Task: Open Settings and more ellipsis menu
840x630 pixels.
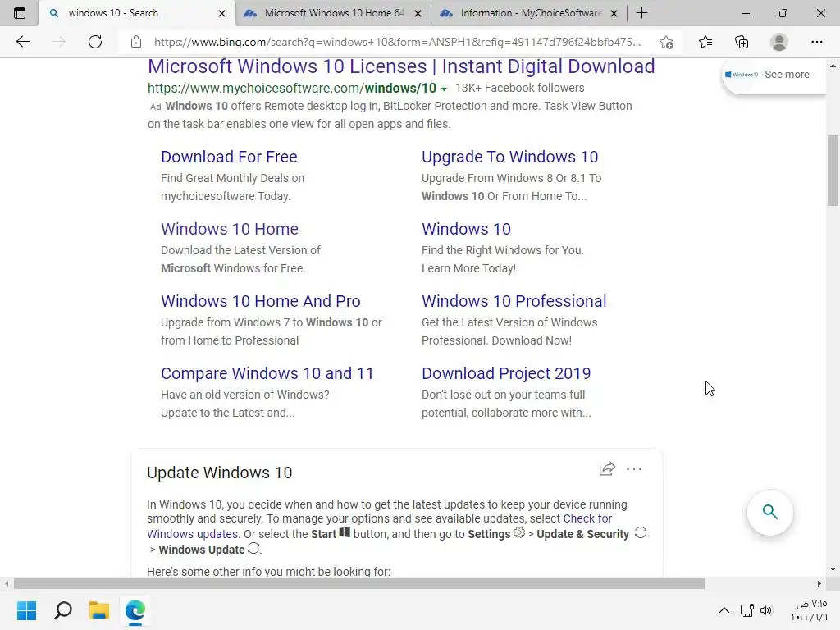Action: coord(816,42)
